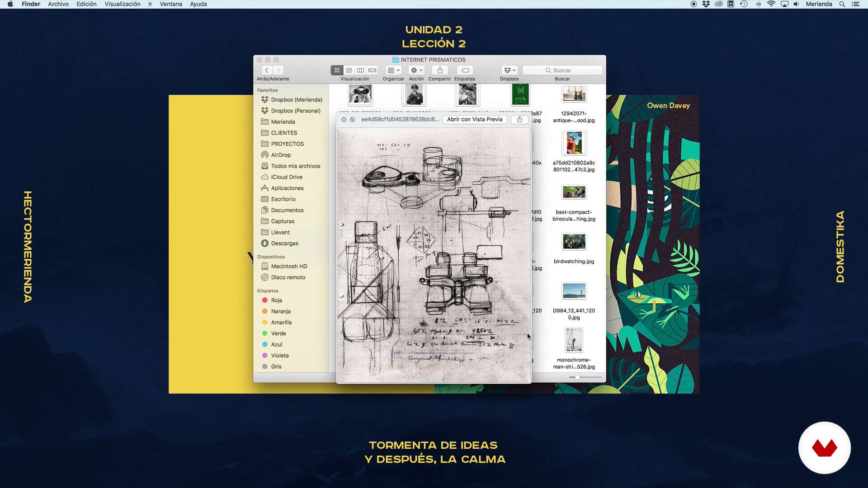868x488 pixels.
Task: Open the Ayuda menu
Action: [x=198, y=4]
